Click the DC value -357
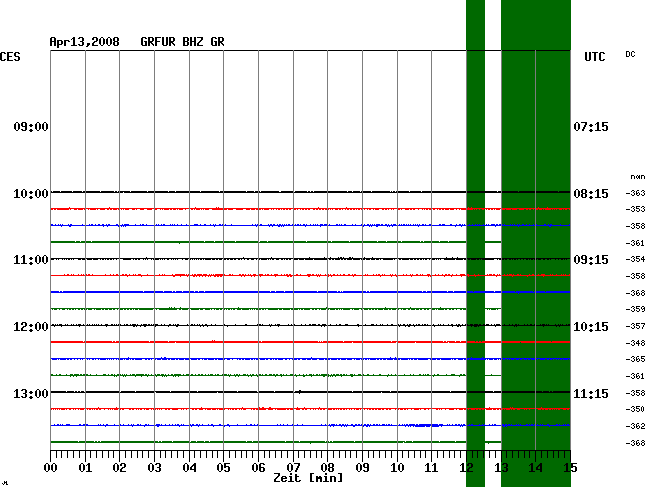Viewport: 650px width, 494px height. tap(635, 326)
